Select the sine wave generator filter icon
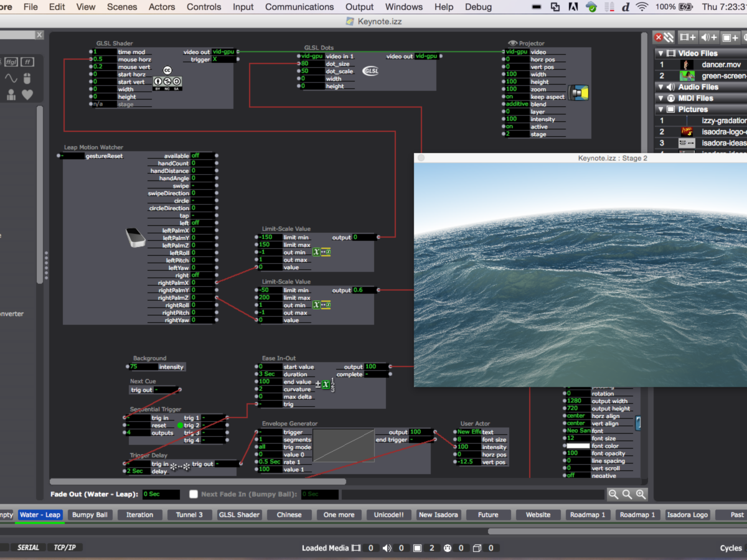Image resolution: width=747 pixels, height=560 pixels. pos(11,78)
